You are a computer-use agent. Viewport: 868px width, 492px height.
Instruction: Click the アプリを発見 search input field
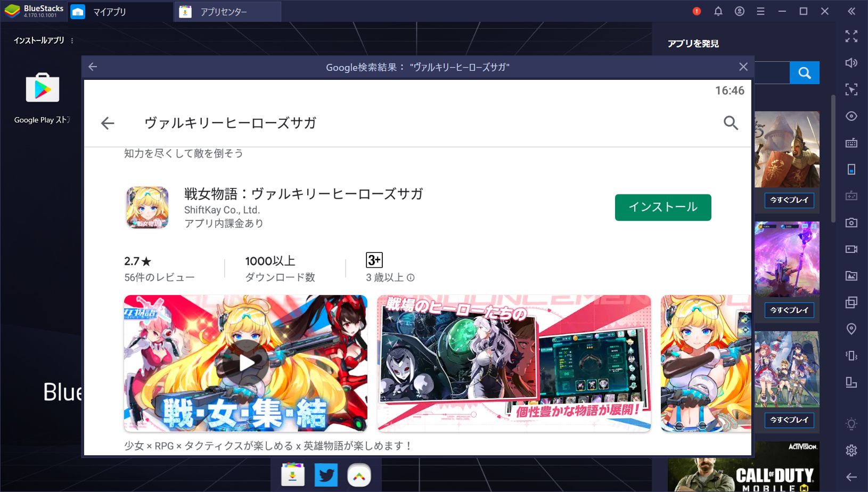(x=772, y=72)
